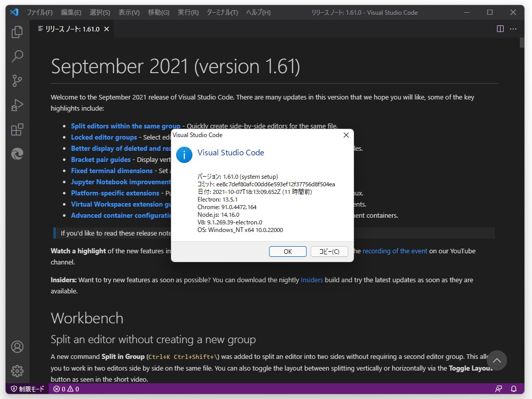Open the Manage gear menu
Image resolution: width=532 pixels, height=399 pixels.
coord(17,371)
